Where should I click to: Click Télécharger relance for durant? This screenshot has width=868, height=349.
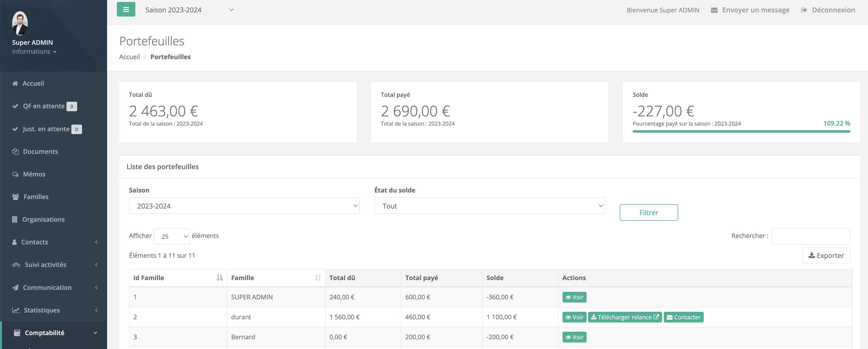625,317
